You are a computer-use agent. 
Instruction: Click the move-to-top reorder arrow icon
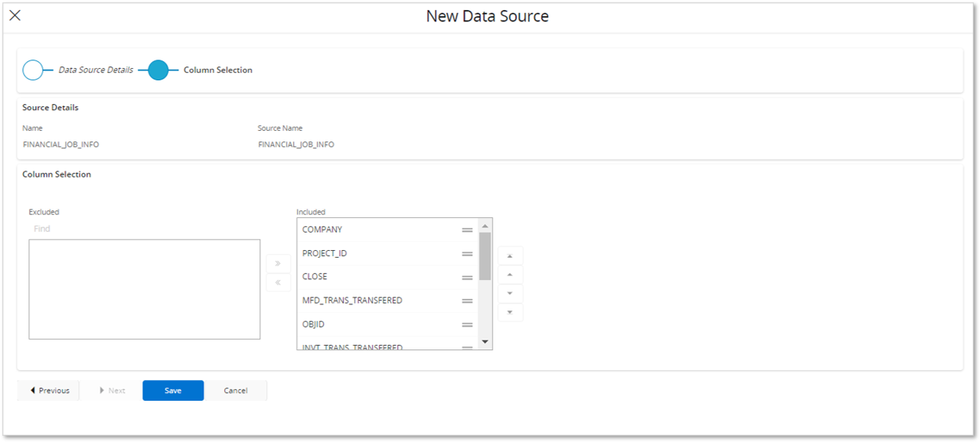[x=510, y=255]
